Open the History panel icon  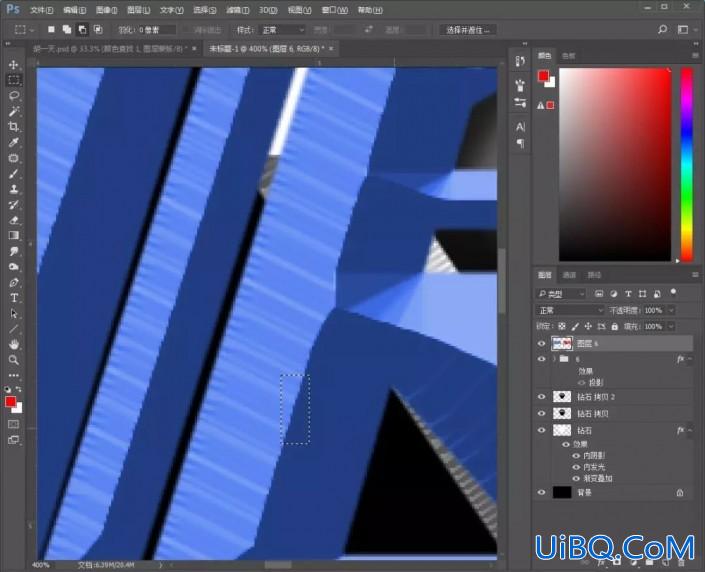520,61
